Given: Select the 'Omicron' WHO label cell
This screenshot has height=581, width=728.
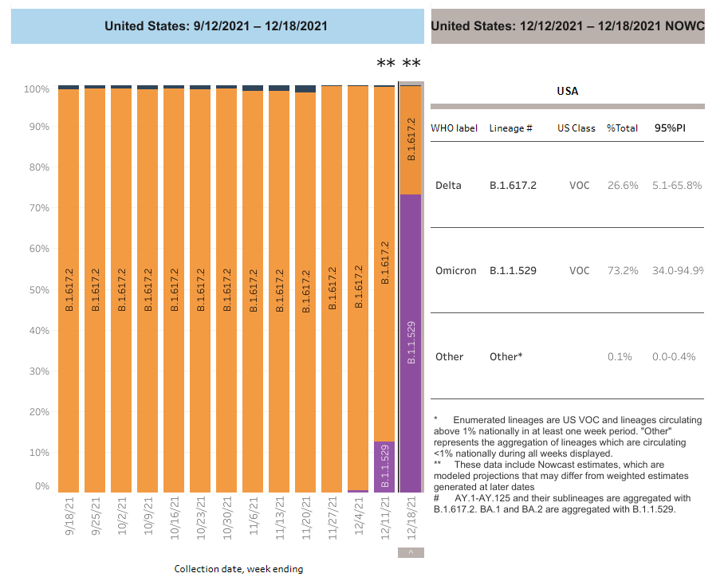Looking at the screenshot, I should click(x=455, y=270).
